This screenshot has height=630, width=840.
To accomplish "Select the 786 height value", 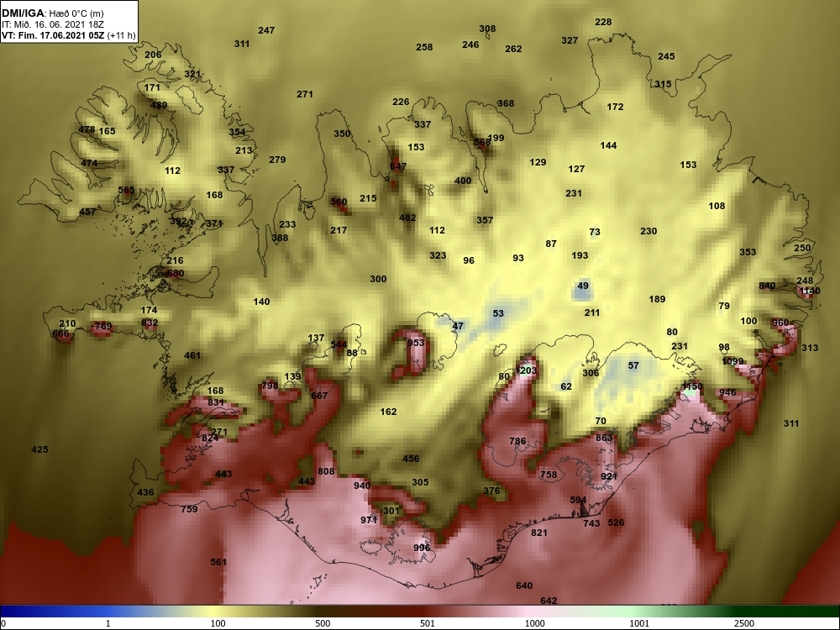I will [x=517, y=442].
